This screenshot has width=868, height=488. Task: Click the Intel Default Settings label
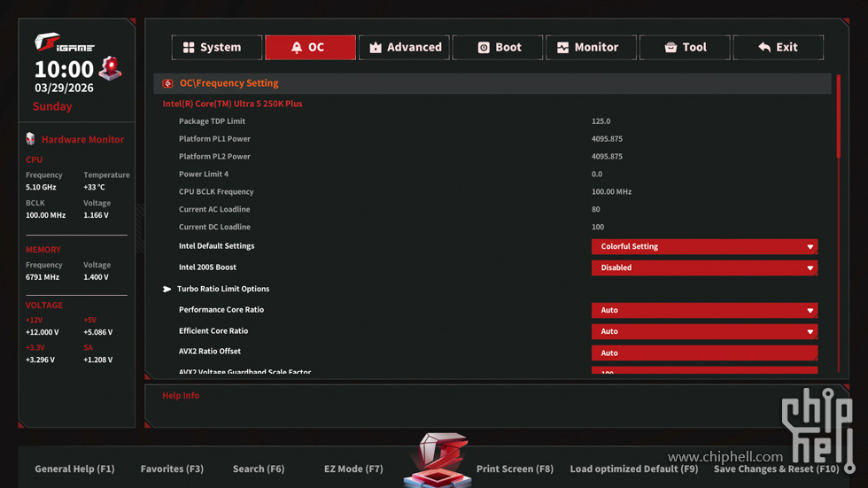[216, 246]
